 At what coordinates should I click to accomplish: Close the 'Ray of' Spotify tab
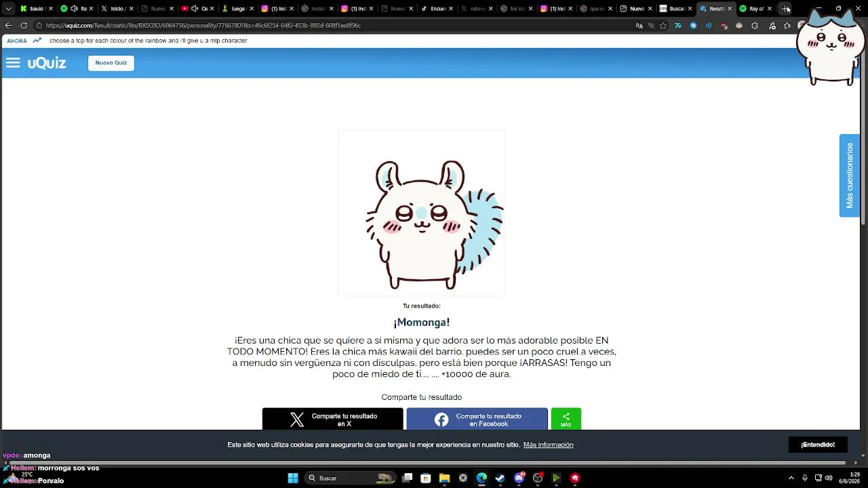click(x=770, y=9)
